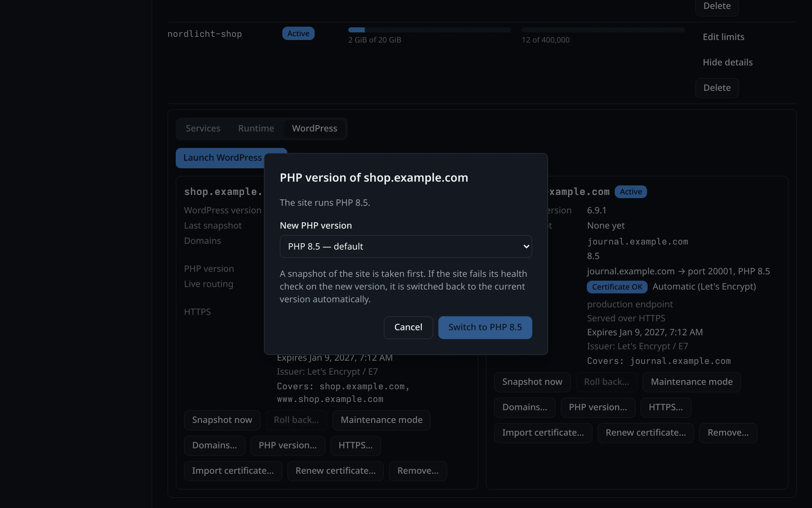Viewport: 812px width, 508px height.
Task: Click the 'New PHP version' label
Action: 316,225
